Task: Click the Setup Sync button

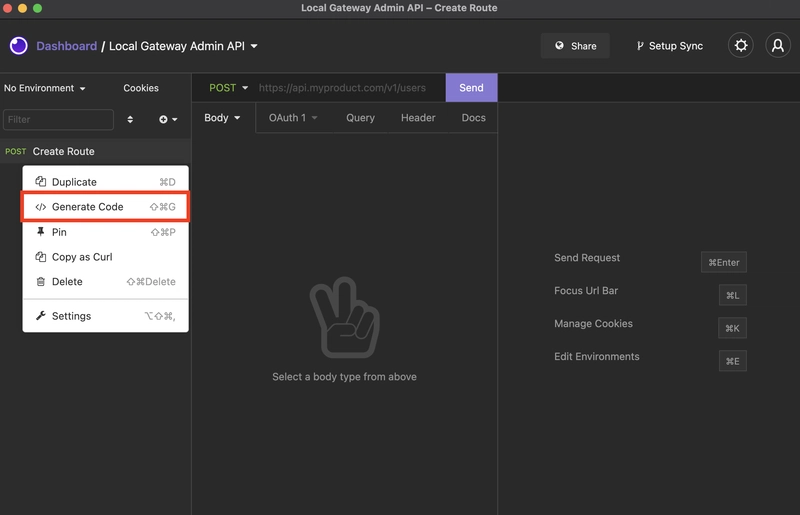Action: tap(669, 46)
